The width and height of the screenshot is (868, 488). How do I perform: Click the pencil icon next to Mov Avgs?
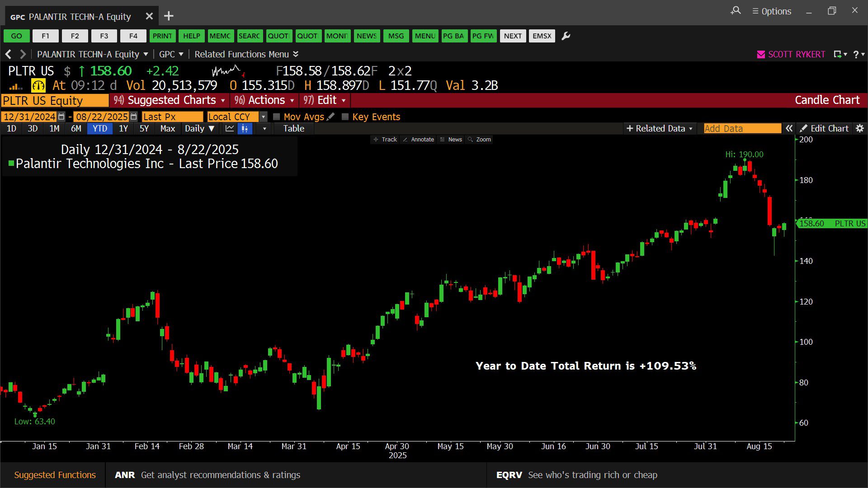point(331,117)
